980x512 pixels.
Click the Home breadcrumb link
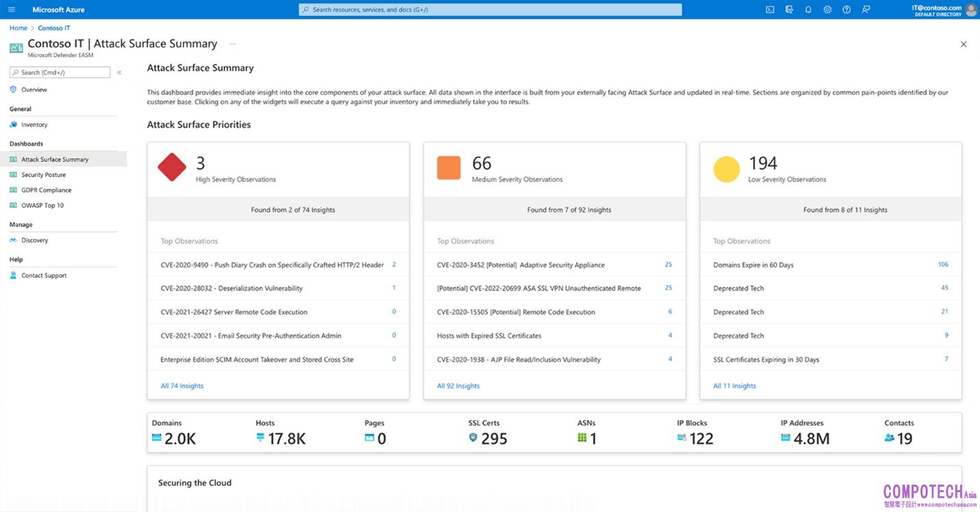coord(18,28)
